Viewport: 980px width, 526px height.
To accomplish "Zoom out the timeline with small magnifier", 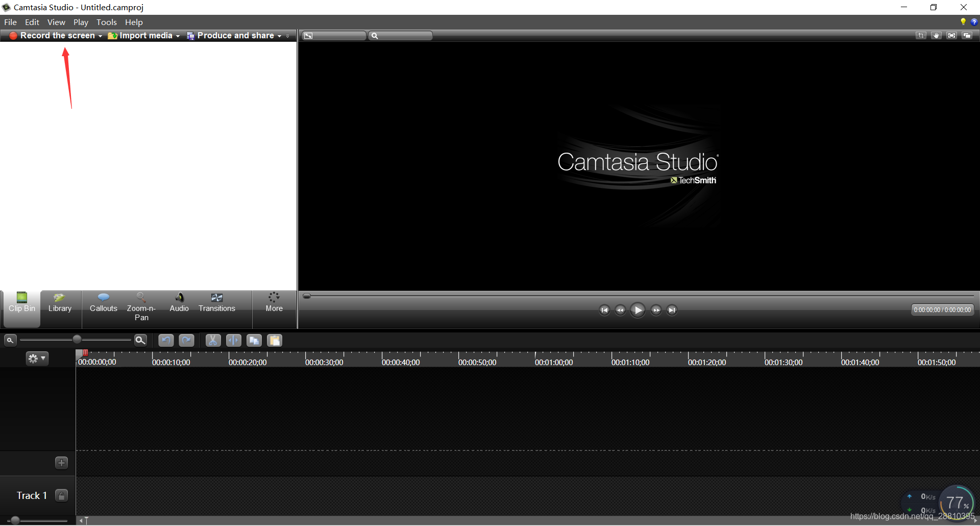I will pos(10,340).
